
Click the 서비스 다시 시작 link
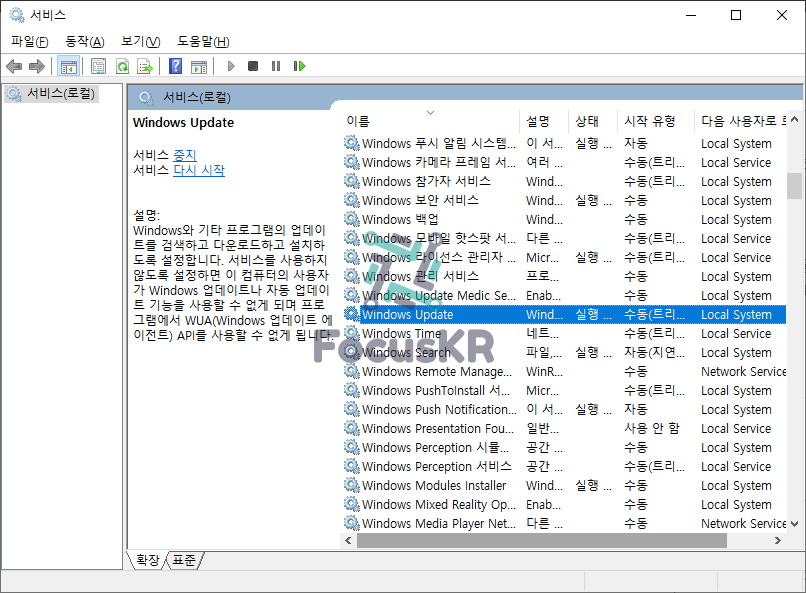tap(199, 170)
